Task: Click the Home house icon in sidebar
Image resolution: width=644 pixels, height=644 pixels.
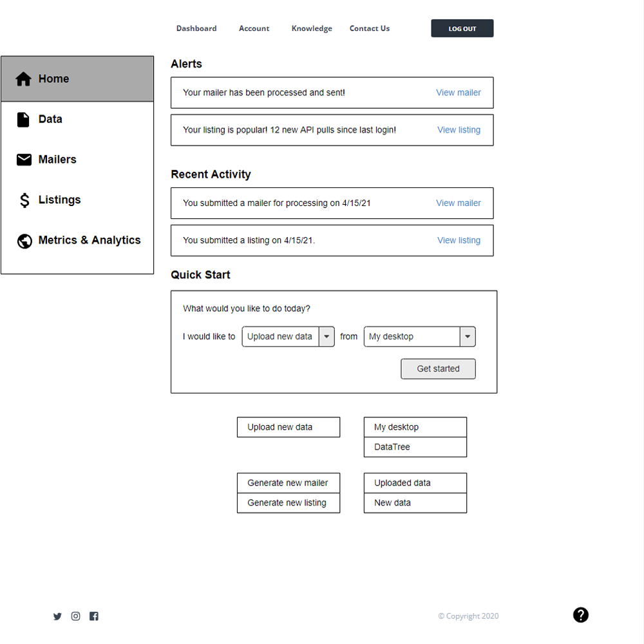Action: point(24,79)
